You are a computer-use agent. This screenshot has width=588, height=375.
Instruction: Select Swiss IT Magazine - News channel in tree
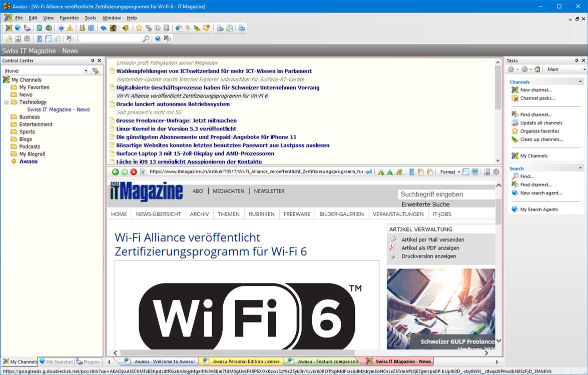58,110
